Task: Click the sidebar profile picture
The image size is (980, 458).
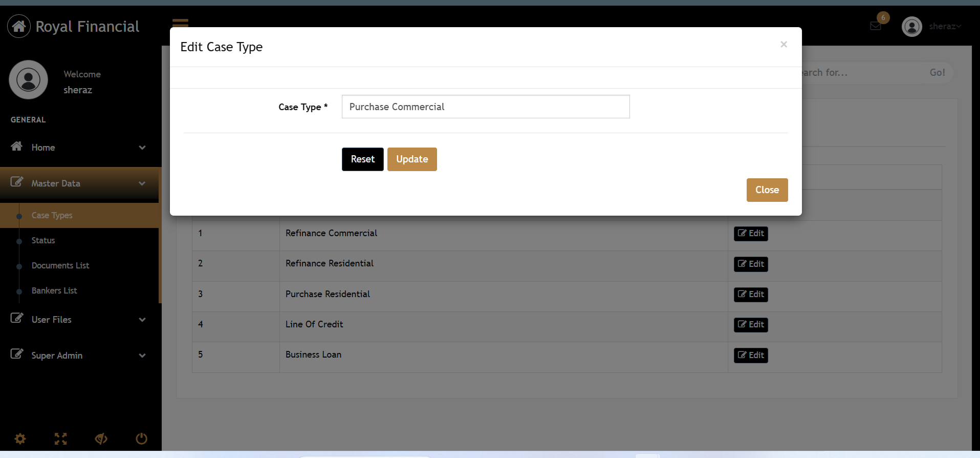Action: 29,80
